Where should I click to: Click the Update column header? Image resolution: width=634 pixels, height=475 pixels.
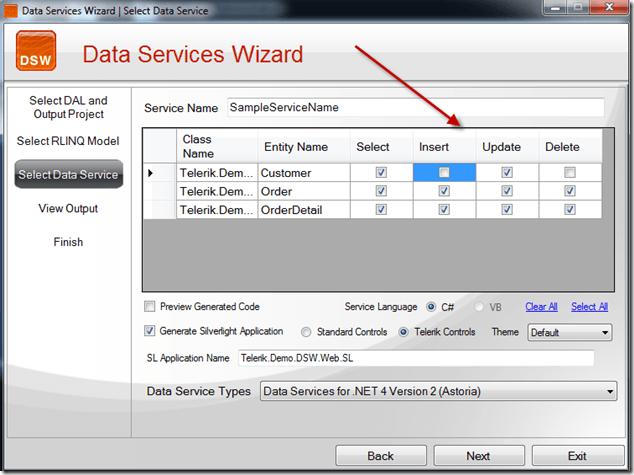(507, 146)
